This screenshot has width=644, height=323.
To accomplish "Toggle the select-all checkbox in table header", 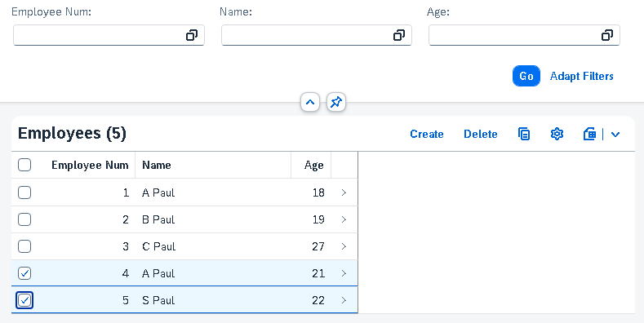I will click(x=24, y=165).
